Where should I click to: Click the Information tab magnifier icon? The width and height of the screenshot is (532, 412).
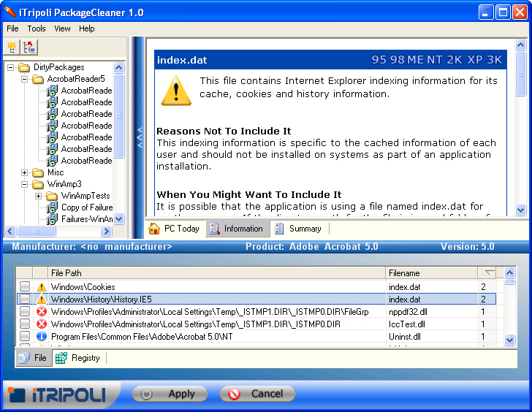point(214,229)
